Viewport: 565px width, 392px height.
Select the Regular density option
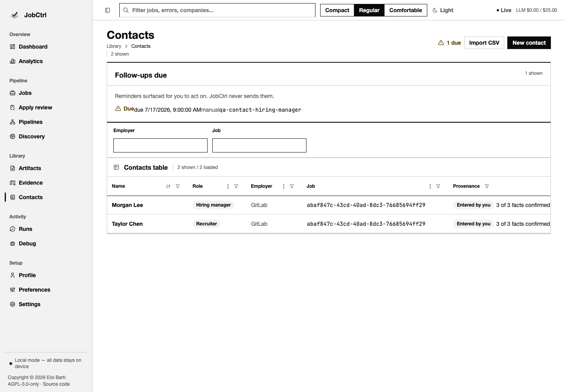point(369,10)
